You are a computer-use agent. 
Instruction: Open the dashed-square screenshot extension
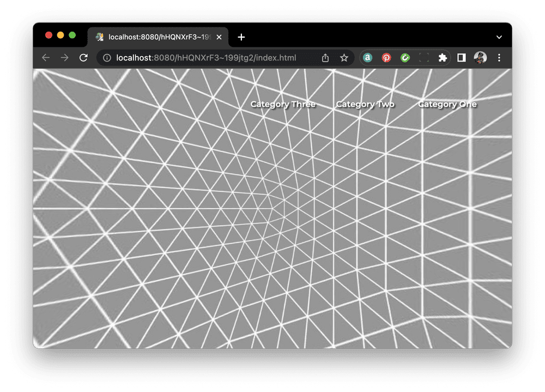pos(423,58)
